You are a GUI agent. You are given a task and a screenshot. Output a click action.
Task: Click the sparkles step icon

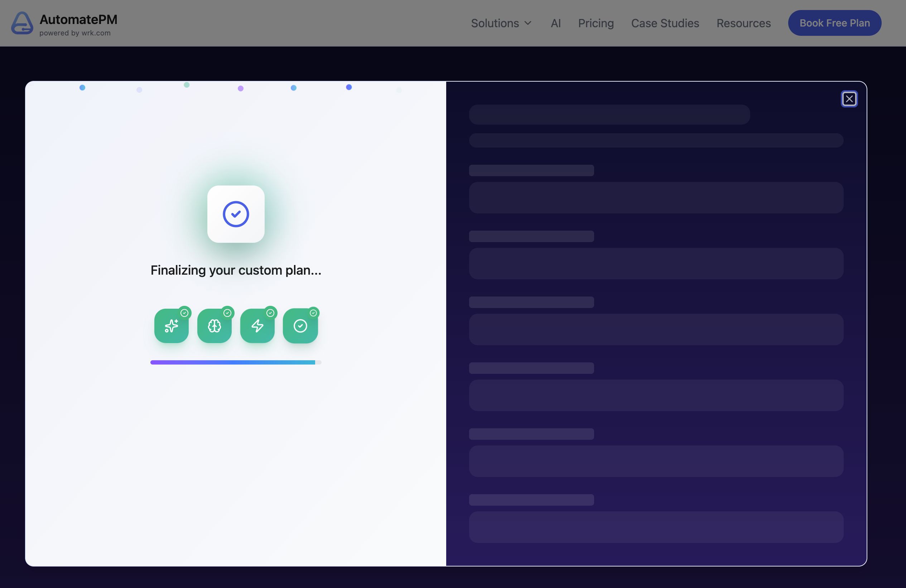point(171,326)
